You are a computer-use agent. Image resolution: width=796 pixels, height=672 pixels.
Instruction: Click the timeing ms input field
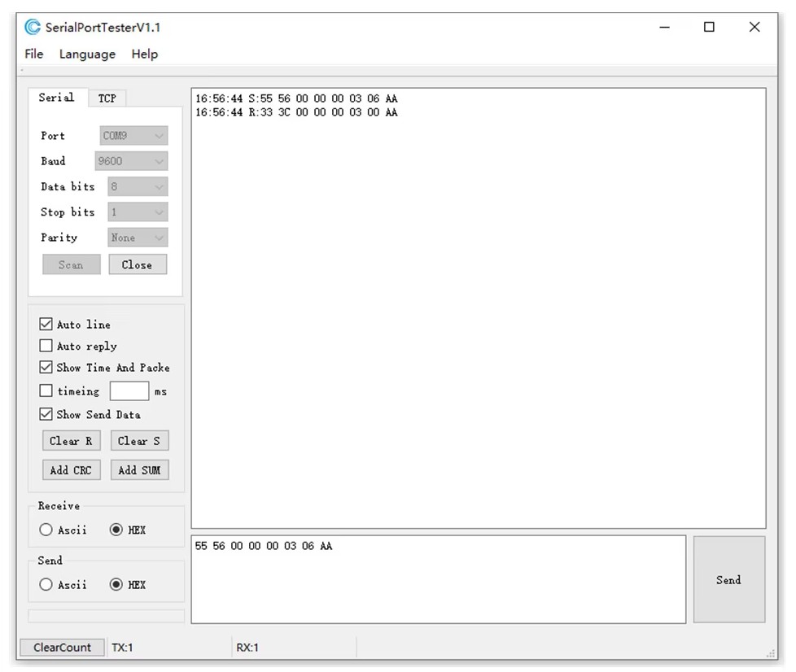click(129, 391)
